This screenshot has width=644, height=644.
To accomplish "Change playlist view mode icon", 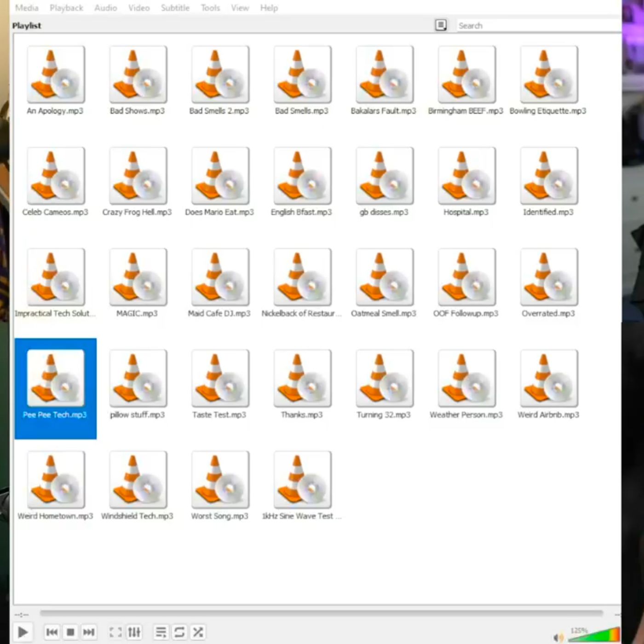I will click(441, 25).
